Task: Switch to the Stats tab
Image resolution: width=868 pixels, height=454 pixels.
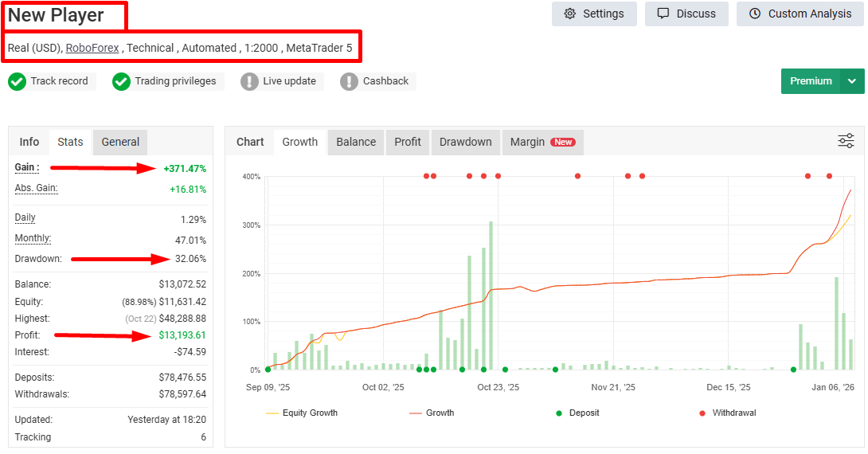Action: point(70,143)
